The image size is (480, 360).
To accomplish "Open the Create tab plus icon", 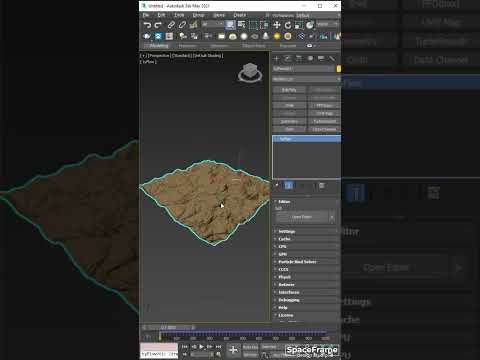I will [x=276, y=59].
